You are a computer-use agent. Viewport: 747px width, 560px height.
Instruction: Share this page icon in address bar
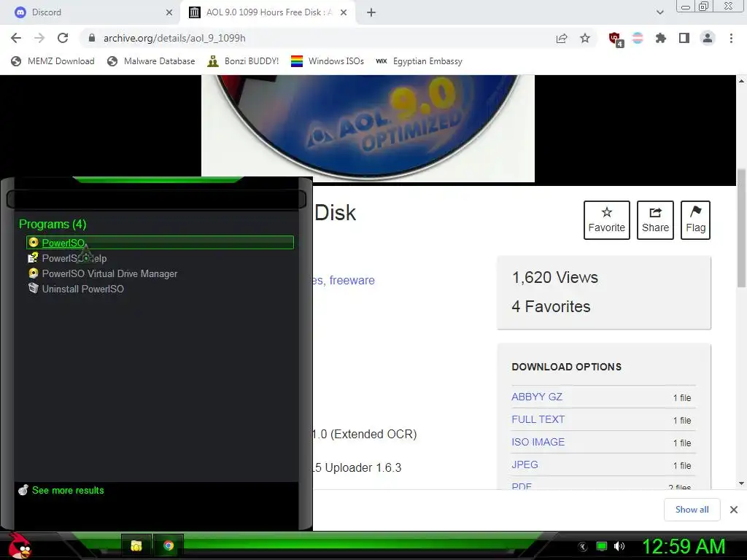pos(562,38)
